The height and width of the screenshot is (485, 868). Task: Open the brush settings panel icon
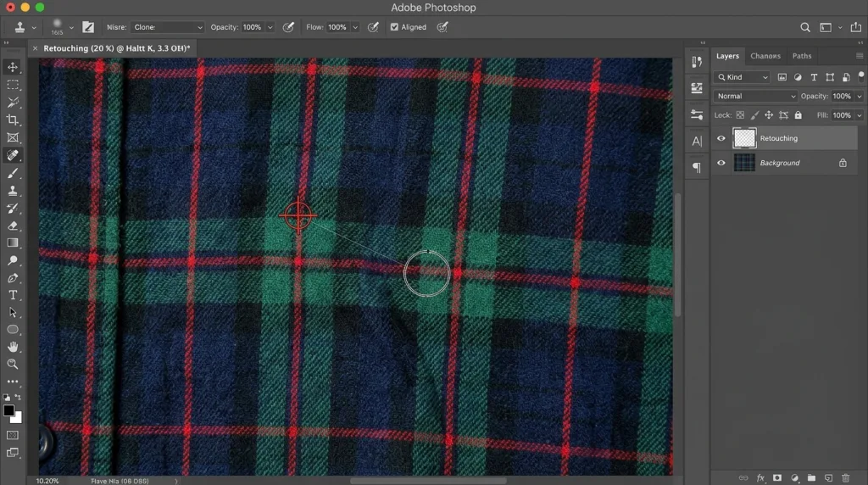[x=88, y=27]
